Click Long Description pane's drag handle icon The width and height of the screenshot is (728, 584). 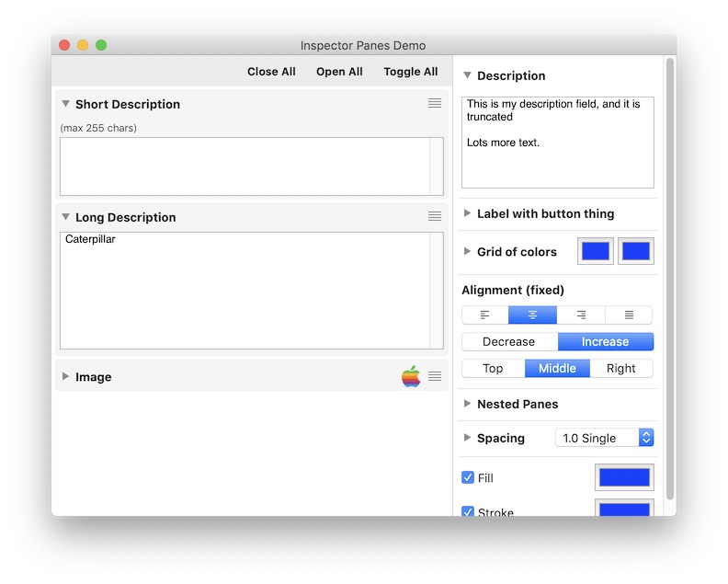(x=435, y=217)
